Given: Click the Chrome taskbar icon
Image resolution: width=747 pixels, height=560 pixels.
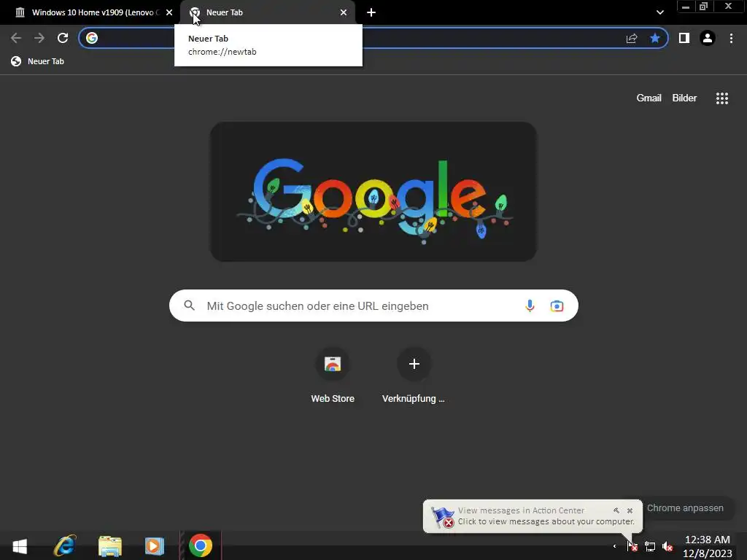Looking at the screenshot, I should tap(201, 545).
